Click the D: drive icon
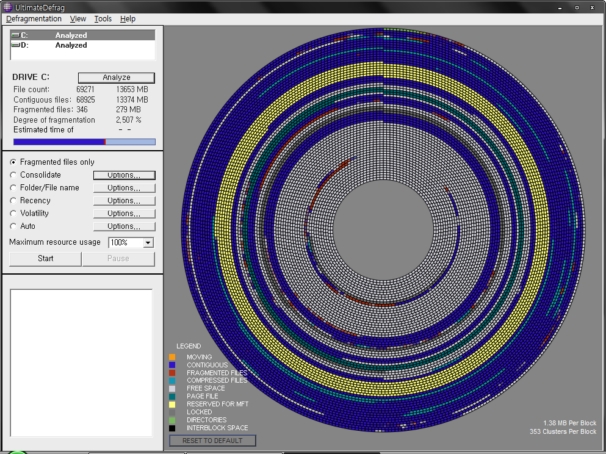The height and width of the screenshot is (454, 606). [15, 45]
